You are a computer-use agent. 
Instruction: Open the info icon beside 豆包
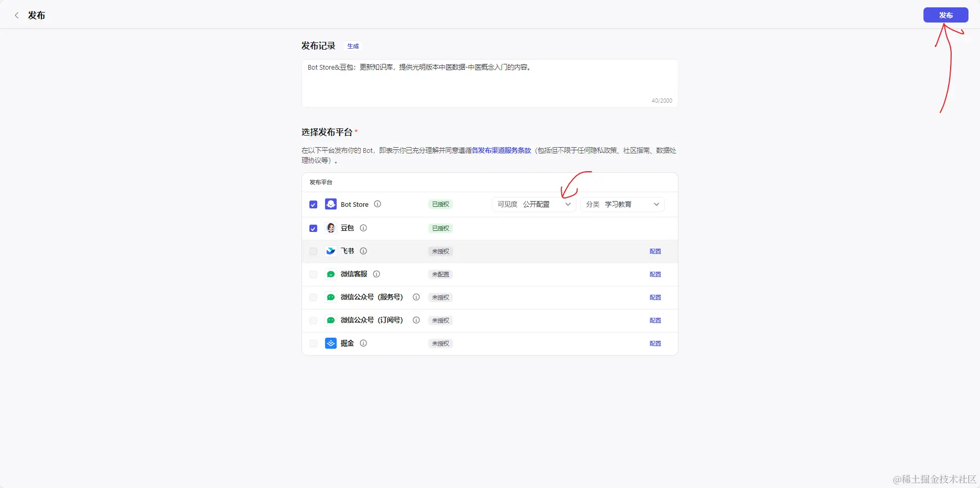pos(363,228)
